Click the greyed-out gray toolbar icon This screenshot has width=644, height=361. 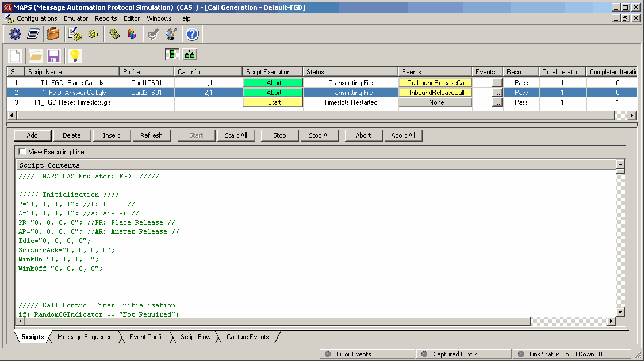(x=153, y=34)
